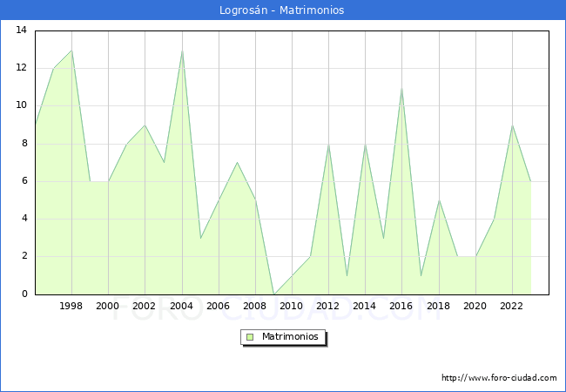
Task: Select the 1998 x-axis year label
Action: 71,306
